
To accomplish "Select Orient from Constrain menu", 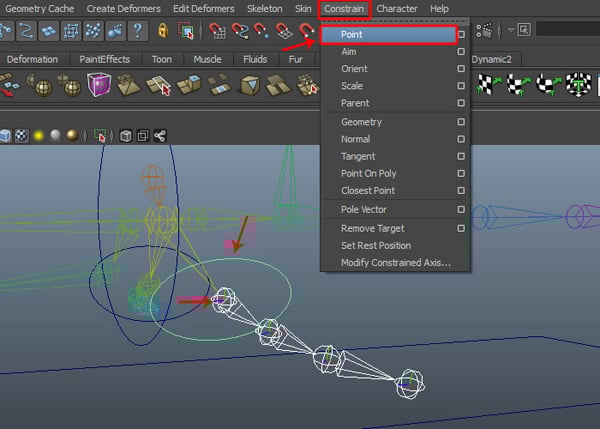I will click(354, 69).
